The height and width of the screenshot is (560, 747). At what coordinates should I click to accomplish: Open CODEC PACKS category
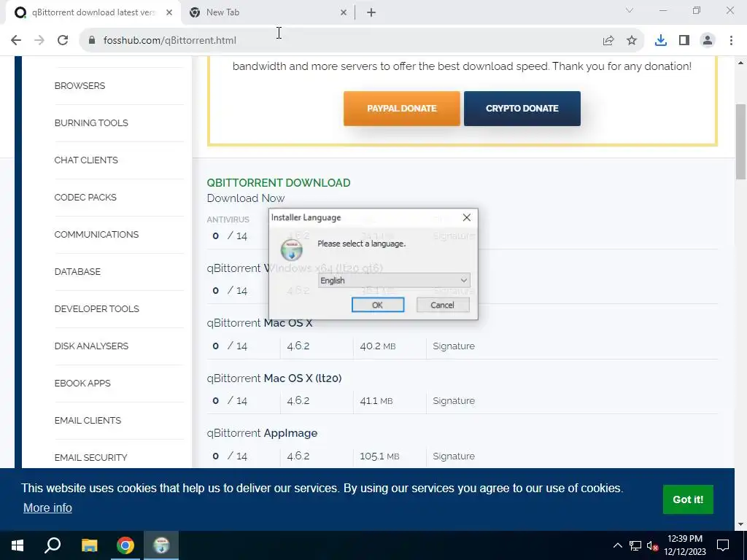click(85, 197)
